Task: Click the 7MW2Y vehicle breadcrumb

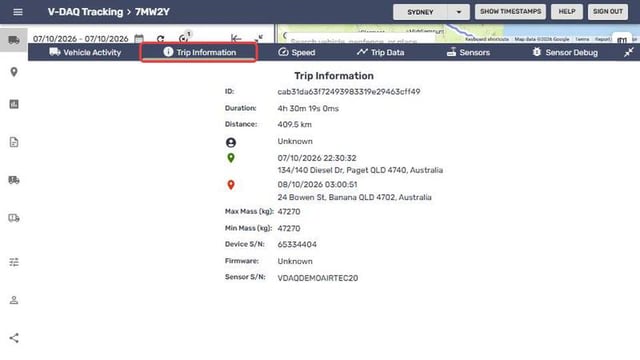Action: [x=152, y=12]
